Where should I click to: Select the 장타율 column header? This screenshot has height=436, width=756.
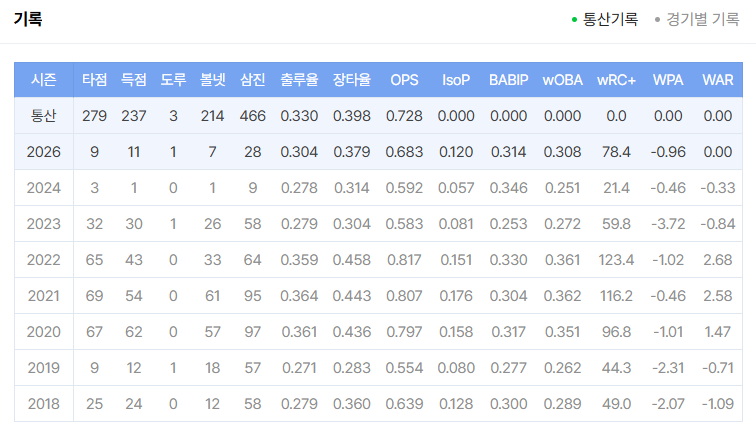coord(352,80)
